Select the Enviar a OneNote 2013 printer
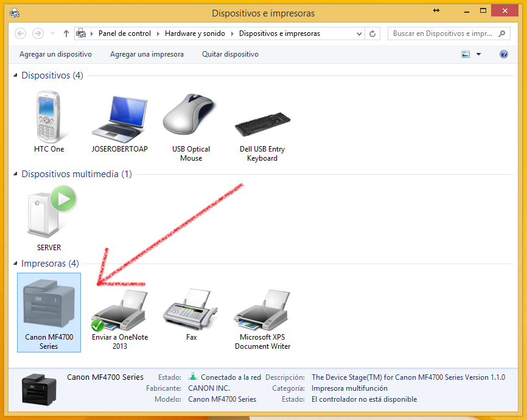The width and height of the screenshot is (527, 420). click(x=120, y=320)
